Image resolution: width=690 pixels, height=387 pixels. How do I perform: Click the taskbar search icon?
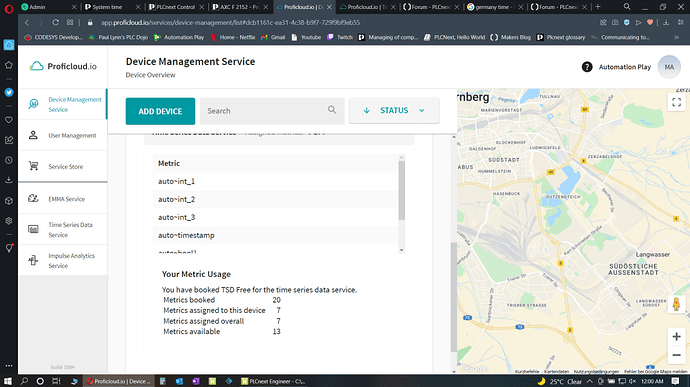coord(24,381)
